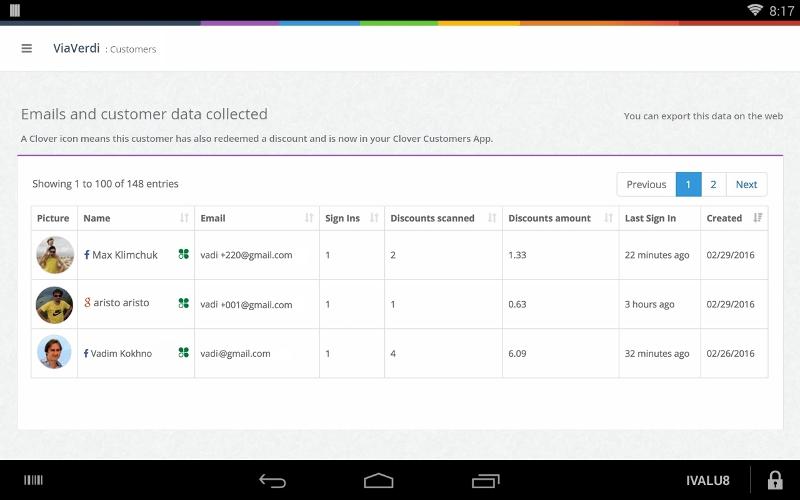Sort table by Sign Ins column

351,218
